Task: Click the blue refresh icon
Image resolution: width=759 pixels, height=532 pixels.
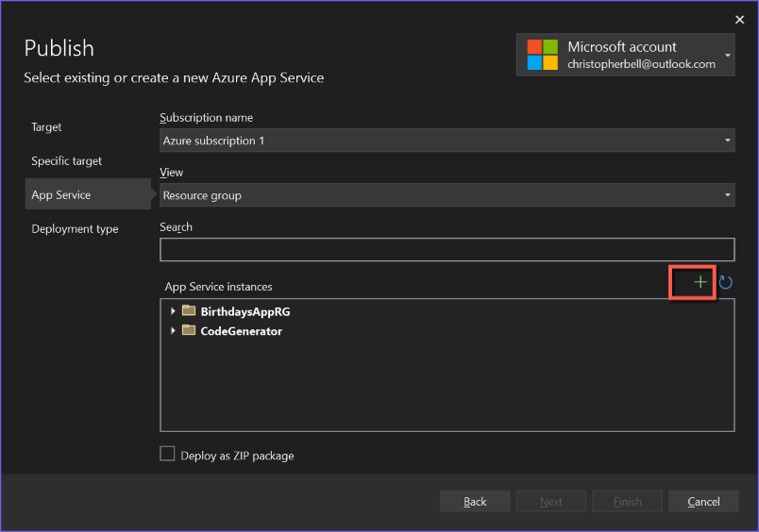Action: (x=725, y=282)
